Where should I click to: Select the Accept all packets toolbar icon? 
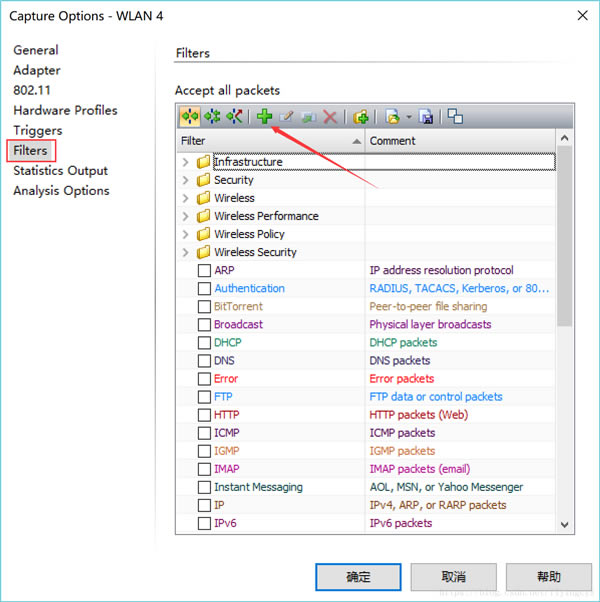click(189, 117)
